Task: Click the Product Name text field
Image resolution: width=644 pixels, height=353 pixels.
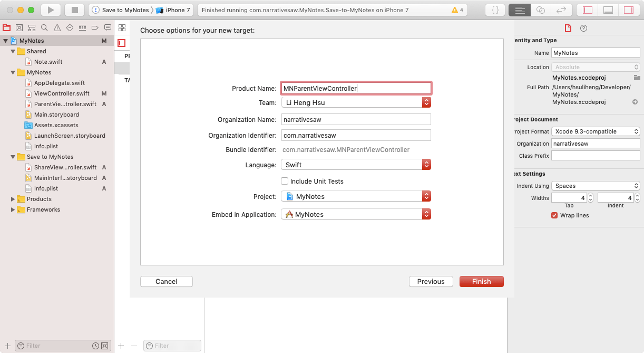Action: [x=356, y=88]
